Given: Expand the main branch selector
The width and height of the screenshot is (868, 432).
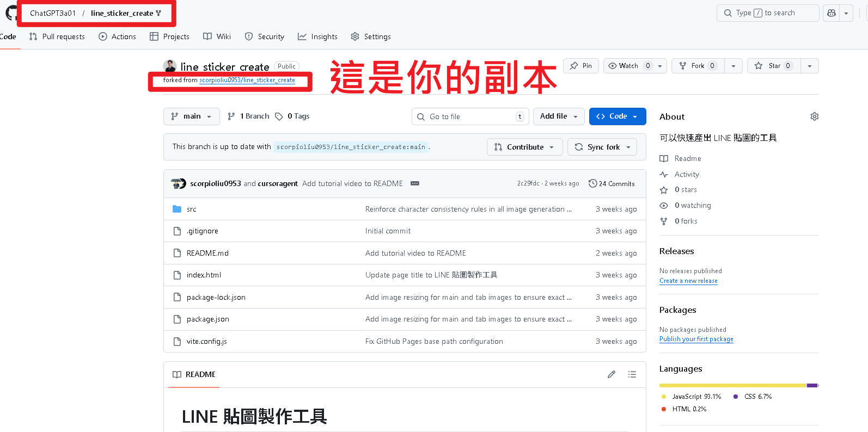Looking at the screenshot, I should (x=191, y=116).
